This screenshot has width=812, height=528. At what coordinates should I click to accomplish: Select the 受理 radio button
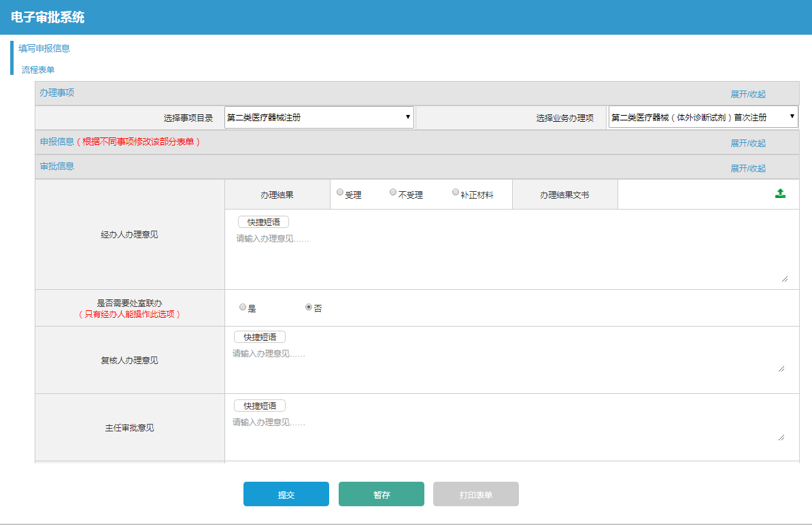coord(340,193)
